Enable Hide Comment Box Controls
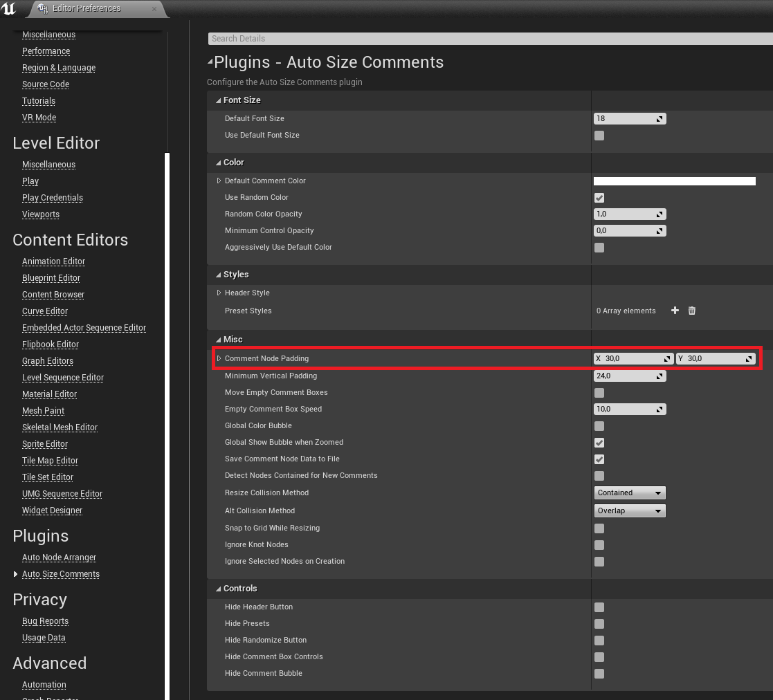The width and height of the screenshot is (773, 700). (599, 657)
